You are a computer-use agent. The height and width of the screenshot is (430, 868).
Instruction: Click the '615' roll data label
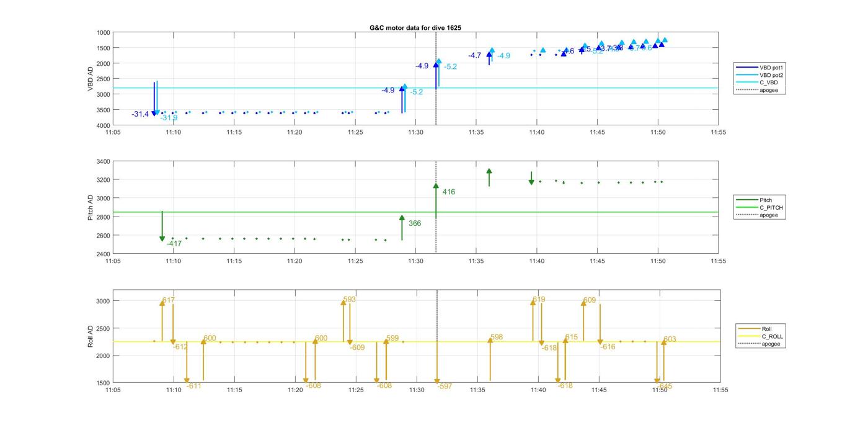[x=572, y=338]
